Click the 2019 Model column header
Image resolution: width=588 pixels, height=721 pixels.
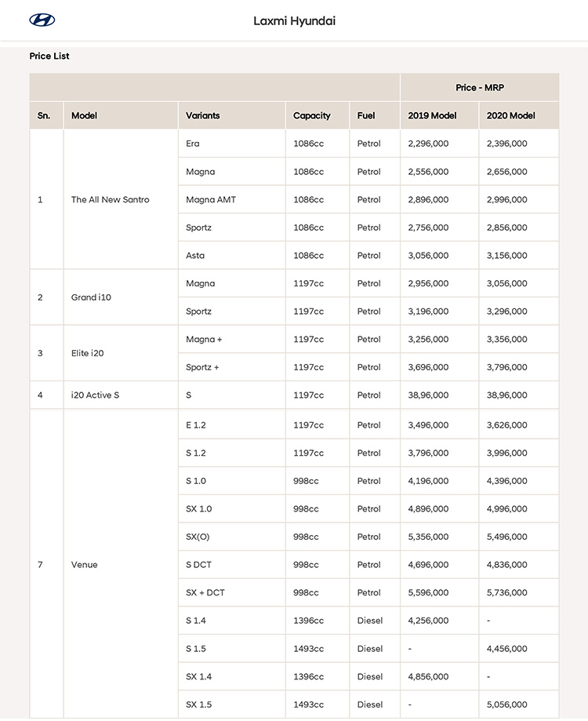point(432,115)
